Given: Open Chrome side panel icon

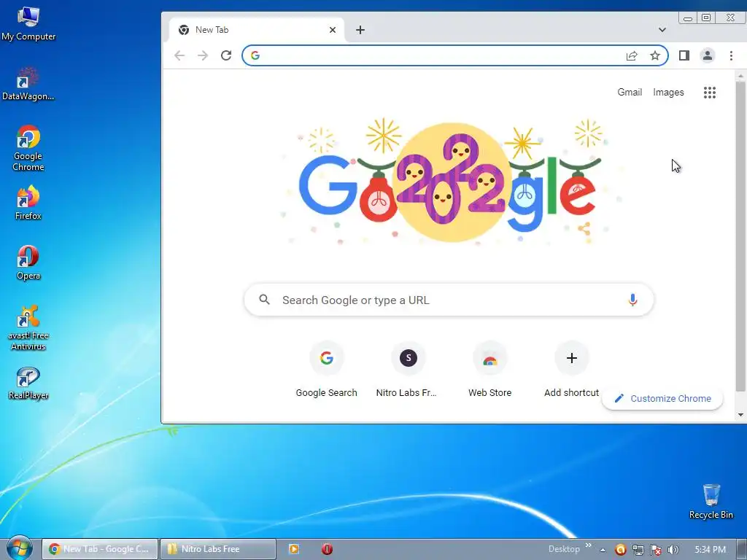Looking at the screenshot, I should point(684,55).
